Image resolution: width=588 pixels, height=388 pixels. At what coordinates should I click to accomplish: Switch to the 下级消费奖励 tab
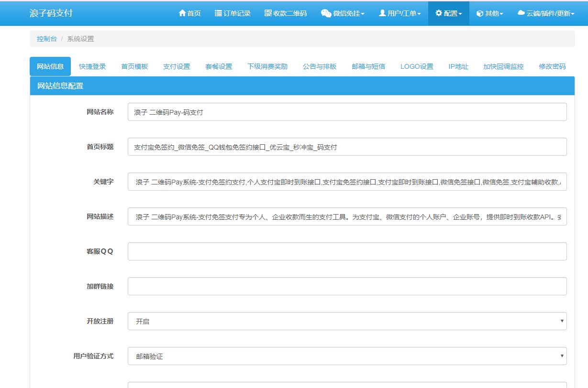(267, 66)
